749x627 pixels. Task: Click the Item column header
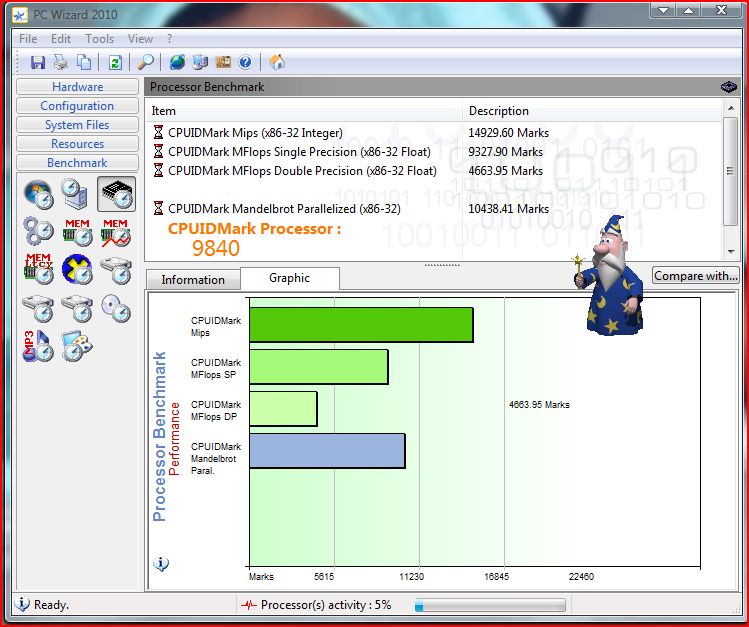304,110
